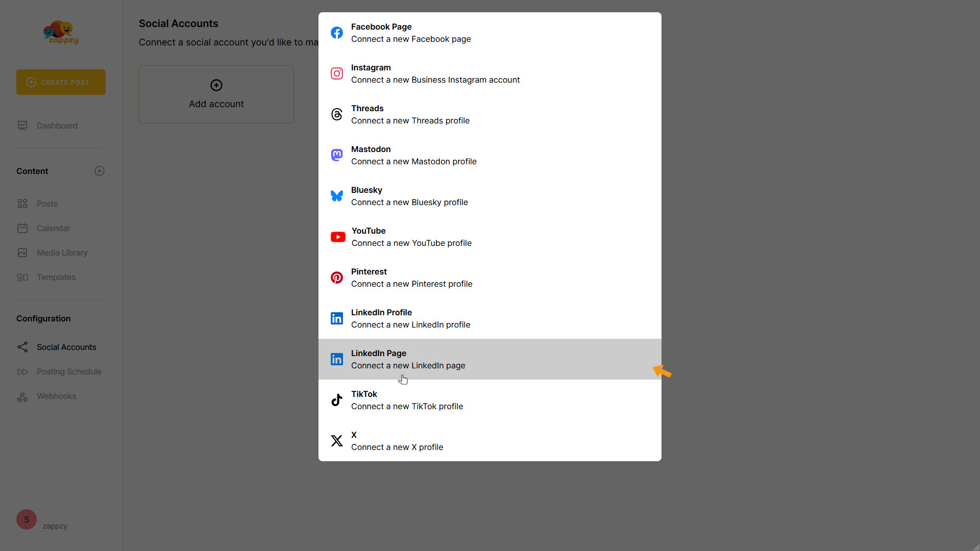This screenshot has width=980, height=551.
Task: Click the Bluesky butterfly icon
Action: (337, 196)
